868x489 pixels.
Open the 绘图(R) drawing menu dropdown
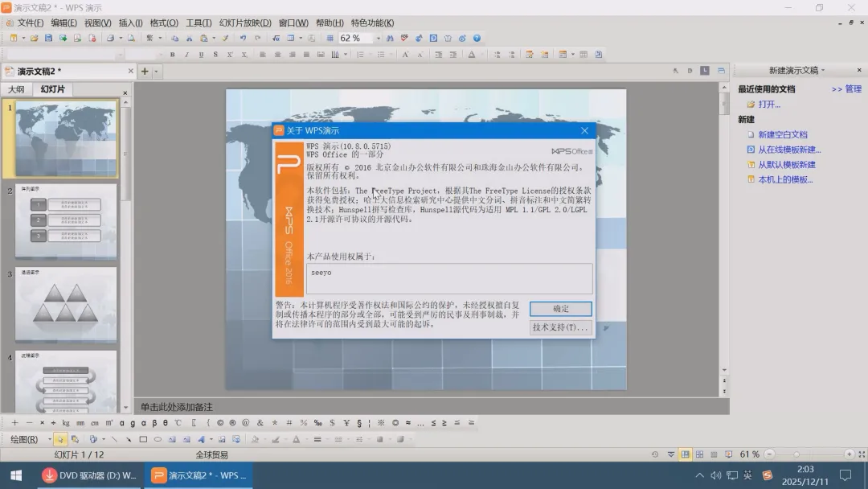coord(49,439)
